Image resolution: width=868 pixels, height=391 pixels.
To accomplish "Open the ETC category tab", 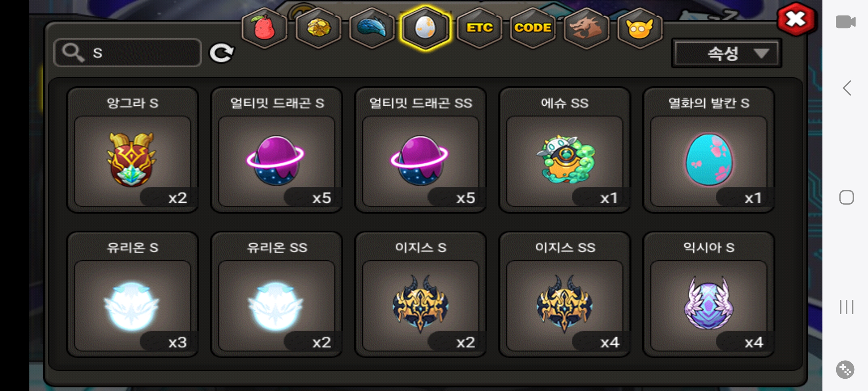I will (479, 28).
